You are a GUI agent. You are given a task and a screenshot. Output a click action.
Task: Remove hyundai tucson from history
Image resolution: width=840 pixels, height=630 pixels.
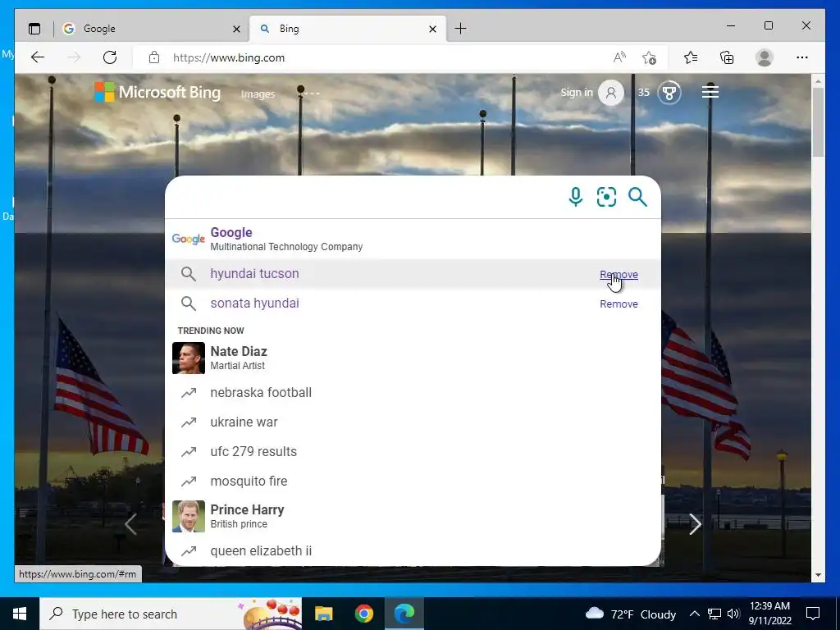(619, 274)
